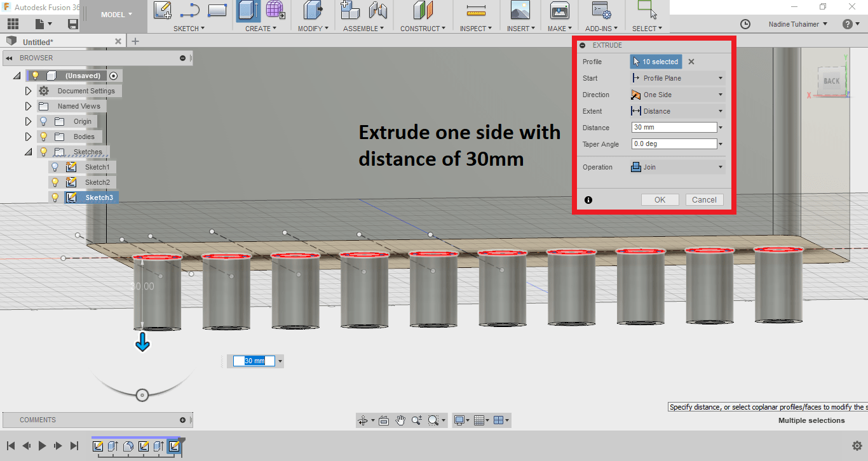Select the Press Pull modify icon
868x461 pixels.
tap(312, 10)
